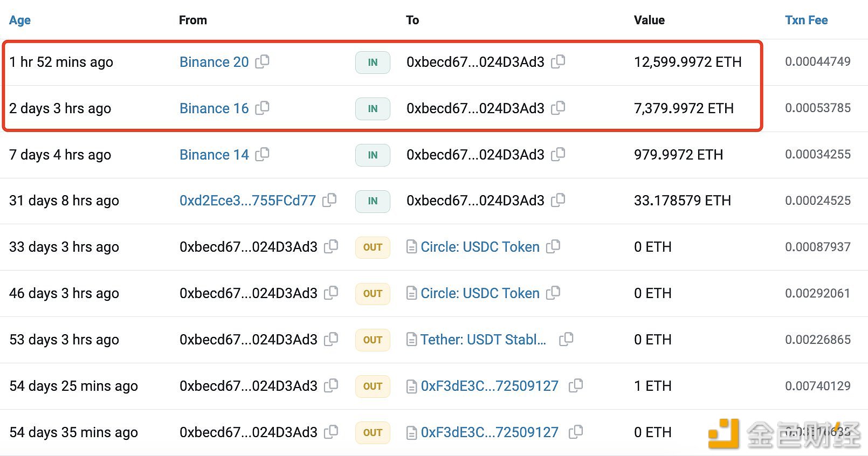This screenshot has height=456, width=868.
Task: Copy recipient address in 31 days 8 hrs row
Action: (x=558, y=200)
